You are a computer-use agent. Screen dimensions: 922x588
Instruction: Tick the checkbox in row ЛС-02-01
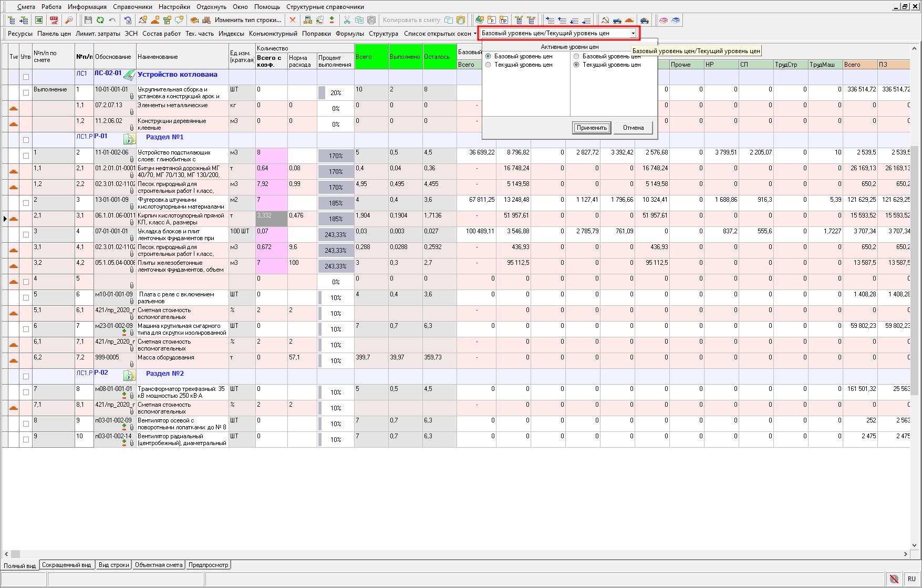click(x=26, y=77)
